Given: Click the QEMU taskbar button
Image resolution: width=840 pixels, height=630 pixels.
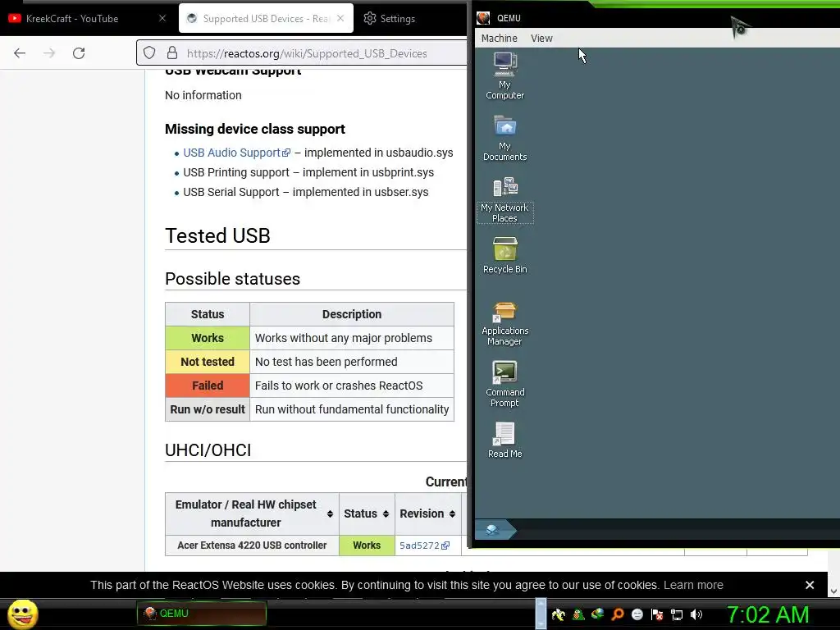Looking at the screenshot, I should coord(202,614).
